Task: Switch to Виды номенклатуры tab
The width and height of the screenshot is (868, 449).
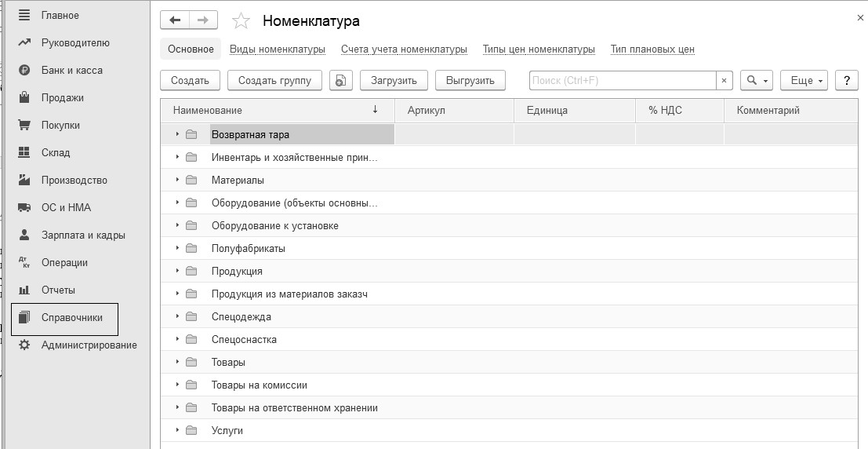Action: point(277,49)
